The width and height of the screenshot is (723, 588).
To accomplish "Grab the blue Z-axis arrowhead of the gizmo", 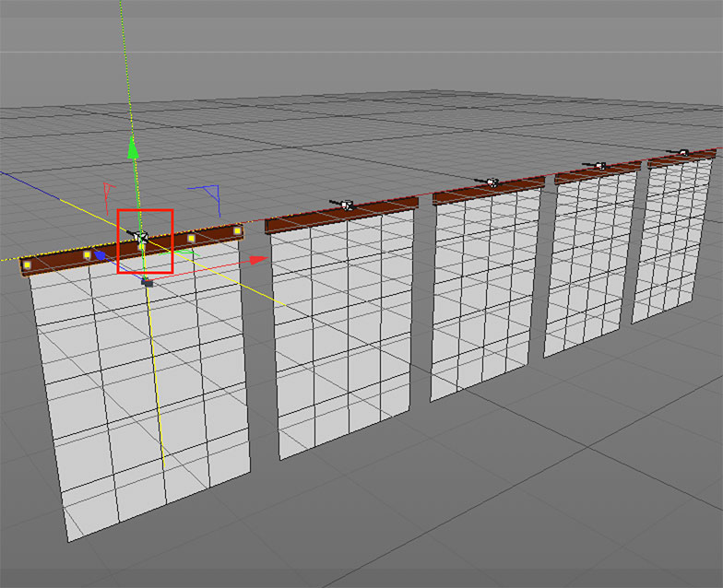I will [100, 255].
